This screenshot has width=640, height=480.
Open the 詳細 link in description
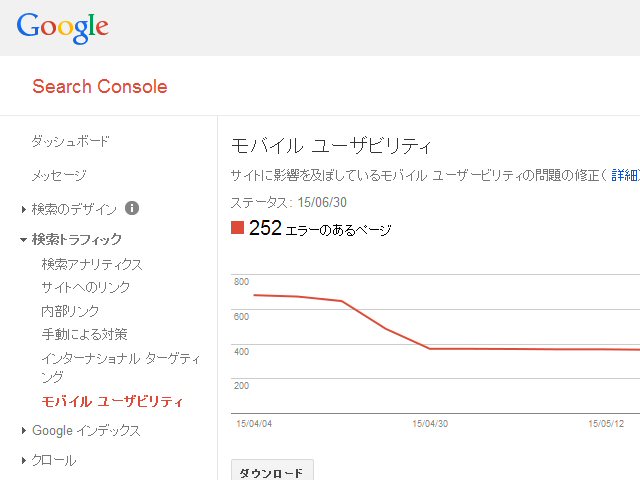pos(625,176)
